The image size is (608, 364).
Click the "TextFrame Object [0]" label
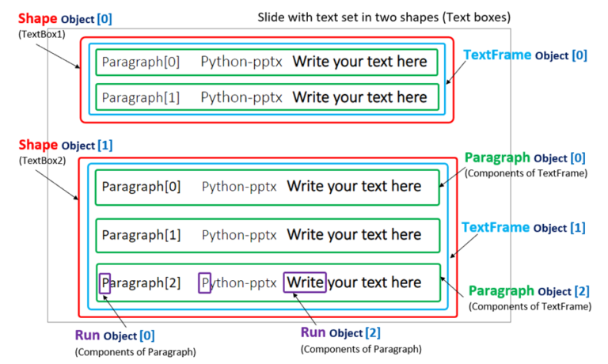[526, 55]
